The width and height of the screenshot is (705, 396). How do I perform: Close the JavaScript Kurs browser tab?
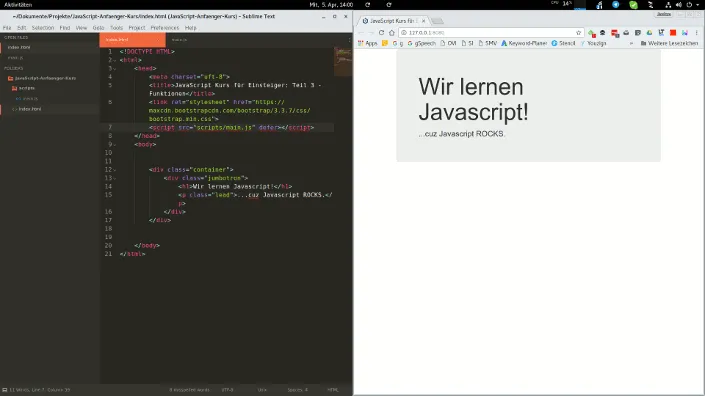[x=423, y=21]
